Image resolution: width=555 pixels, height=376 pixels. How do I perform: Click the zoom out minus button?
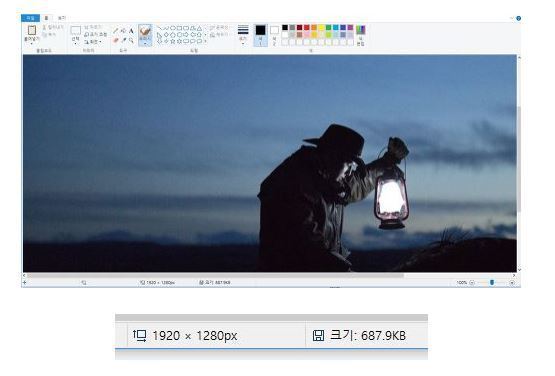(471, 283)
